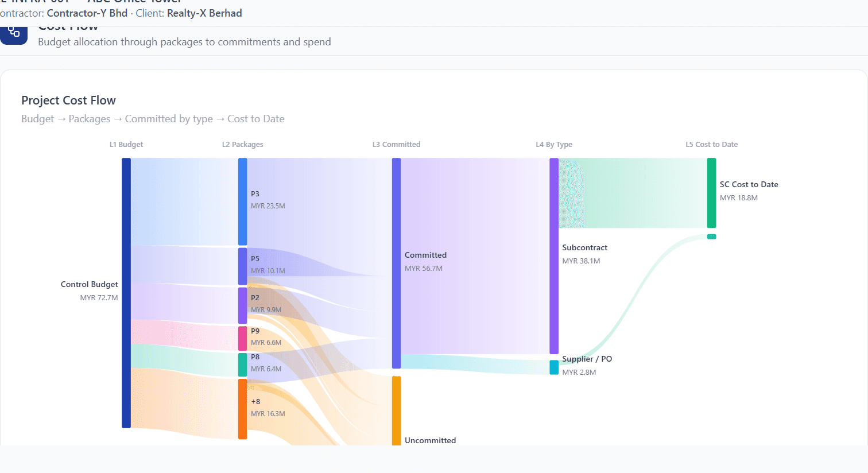Select the Subcontract type node

[554, 256]
